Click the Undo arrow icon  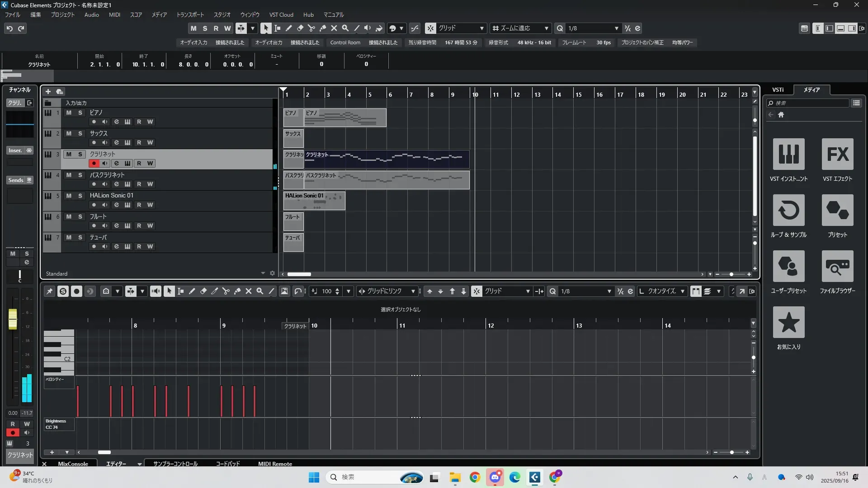coord(9,28)
